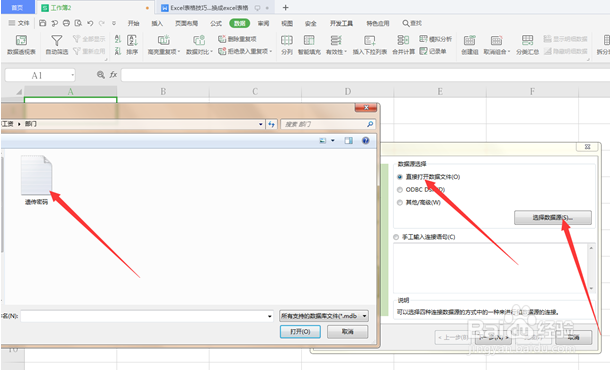Image resolution: width=610 pixels, height=370 pixels.
Task: Click the 数据透视表 pivot table icon
Action: (21, 40)
